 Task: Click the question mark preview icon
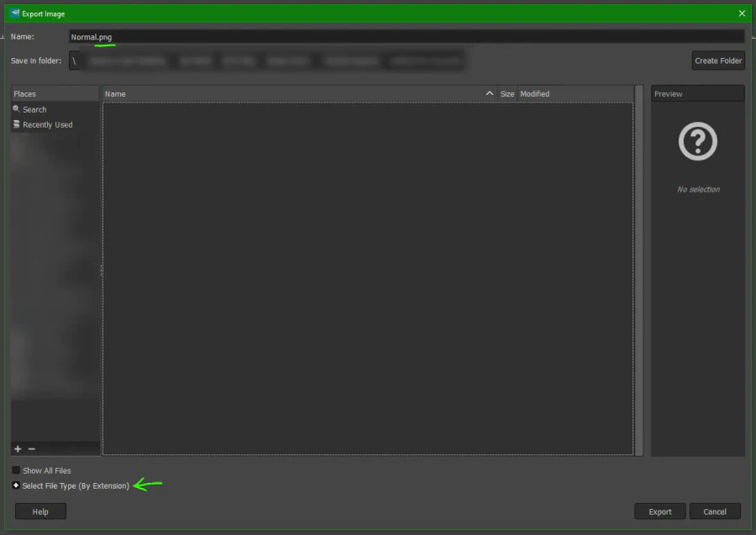(x=698, y=142)
